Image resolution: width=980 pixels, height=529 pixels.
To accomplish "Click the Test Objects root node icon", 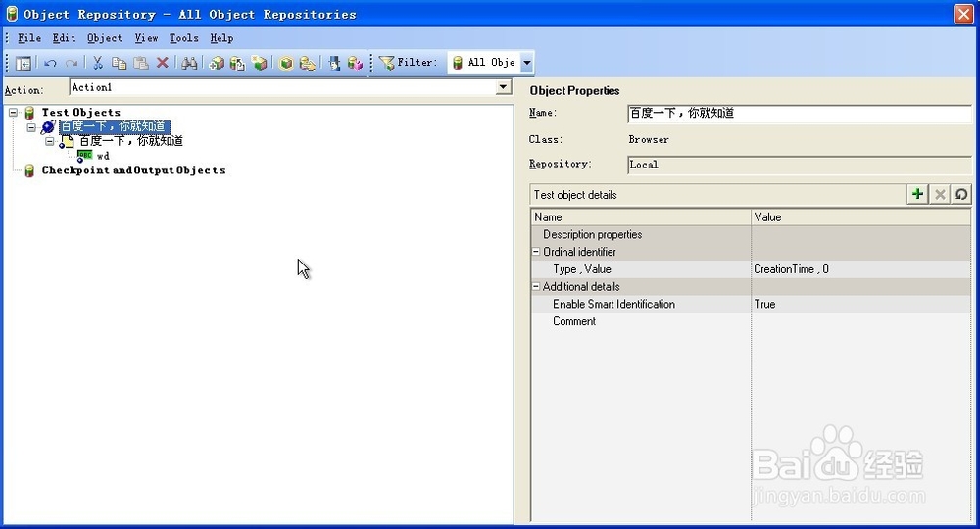I will 29,113.
